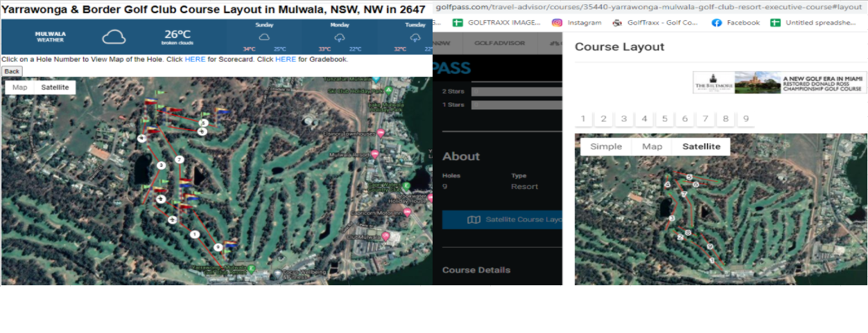Select hole 5 in Course Layout
Image resolution: width=868 pixels, height=333 pixels.
pos(664,118)
